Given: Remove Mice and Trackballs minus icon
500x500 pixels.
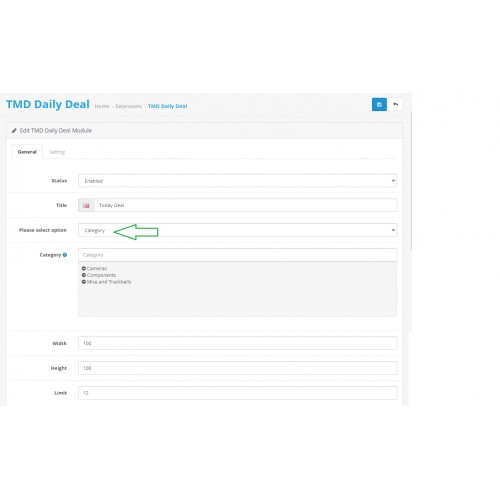Looking at the screenshot, I should 84,282.
